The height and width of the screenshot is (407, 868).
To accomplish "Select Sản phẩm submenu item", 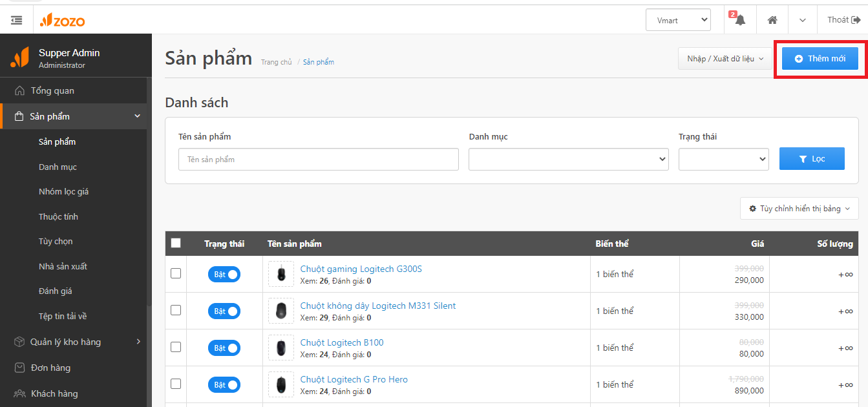I will pos(57,141).
